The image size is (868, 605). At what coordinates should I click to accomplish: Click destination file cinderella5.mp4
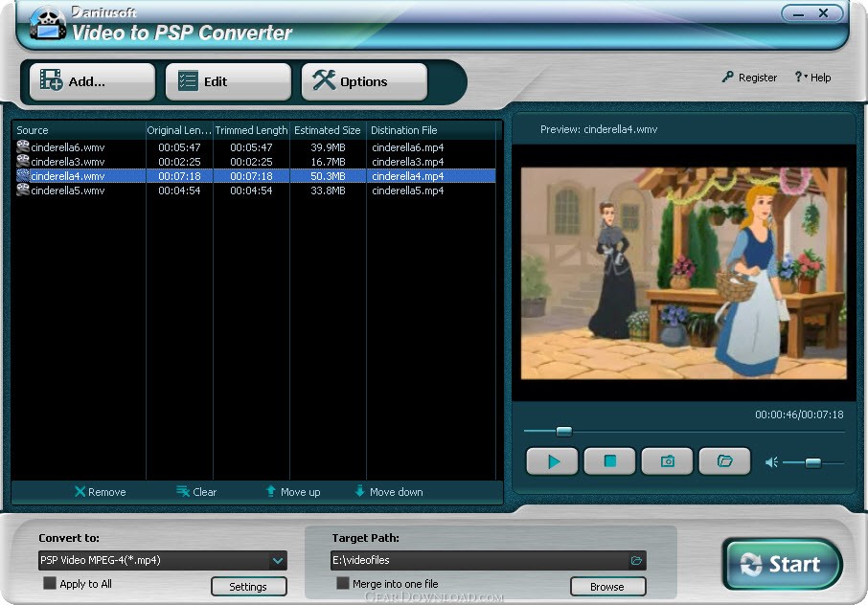click(408, 190)
